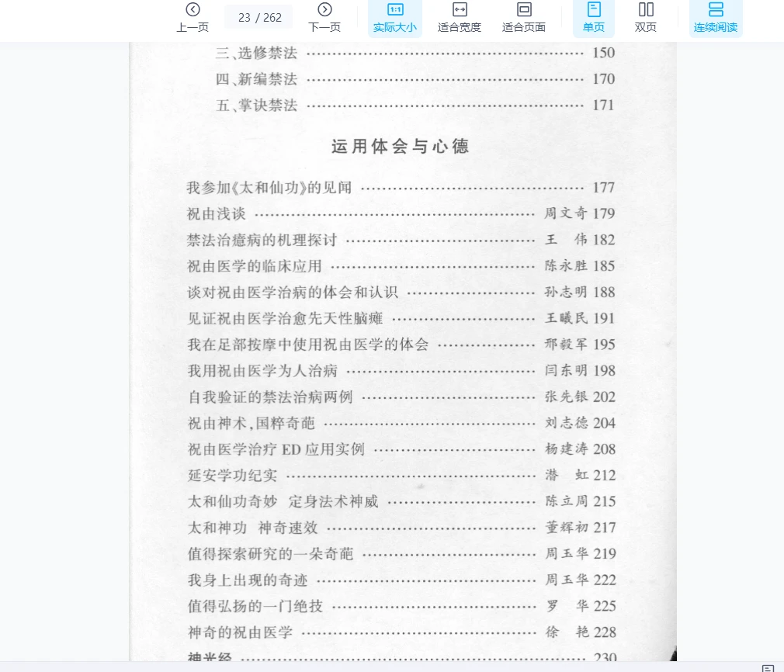Viewport: 784px width, 672px height.
Task: Click author name 陈永胜
Action: pos(566,265)
